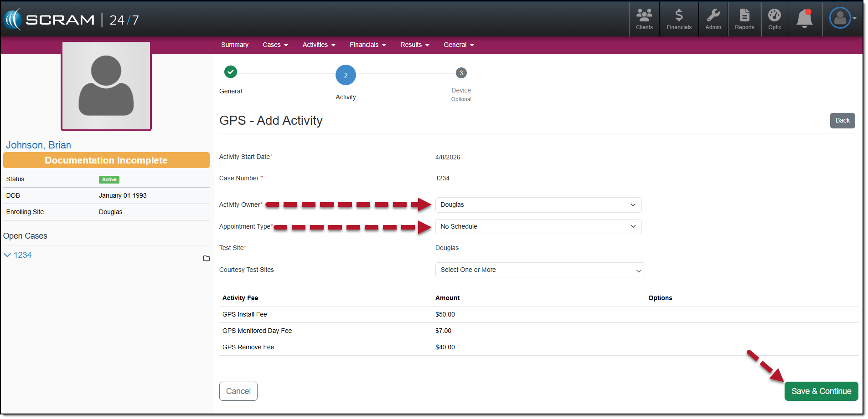Launch the Optix dashboard icon

coord(774,20)
